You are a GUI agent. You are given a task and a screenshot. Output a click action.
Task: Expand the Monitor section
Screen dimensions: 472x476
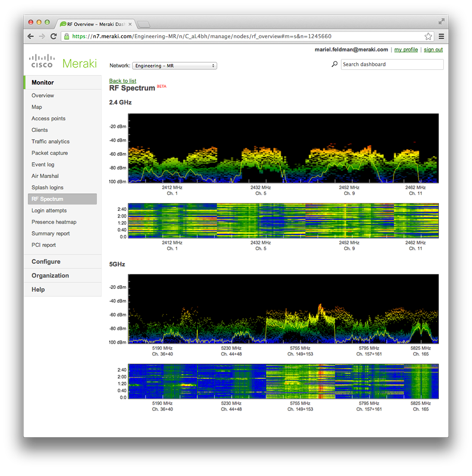63,82
